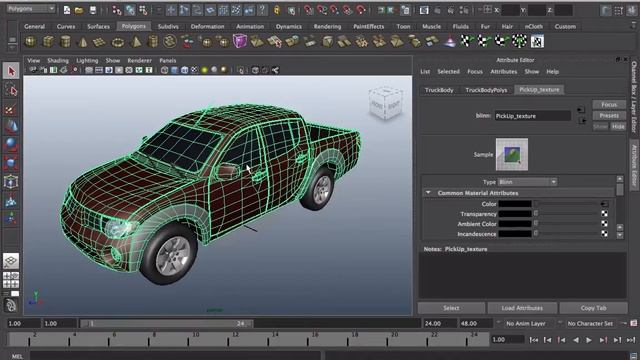Click the white checkered UV shelf icon

(x=537, y=41)
